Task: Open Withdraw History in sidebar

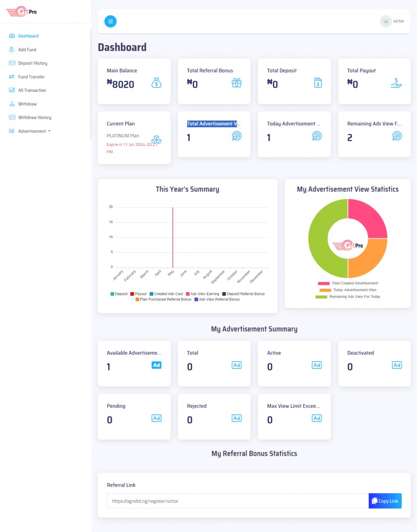Action: coord(35,117)
